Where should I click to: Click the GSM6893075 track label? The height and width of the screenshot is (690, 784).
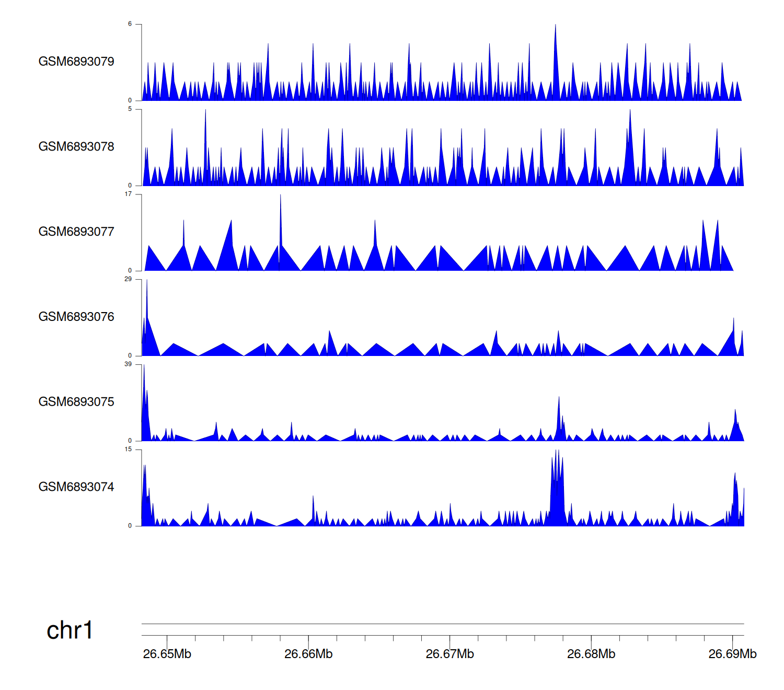click(x=76, y=402)
